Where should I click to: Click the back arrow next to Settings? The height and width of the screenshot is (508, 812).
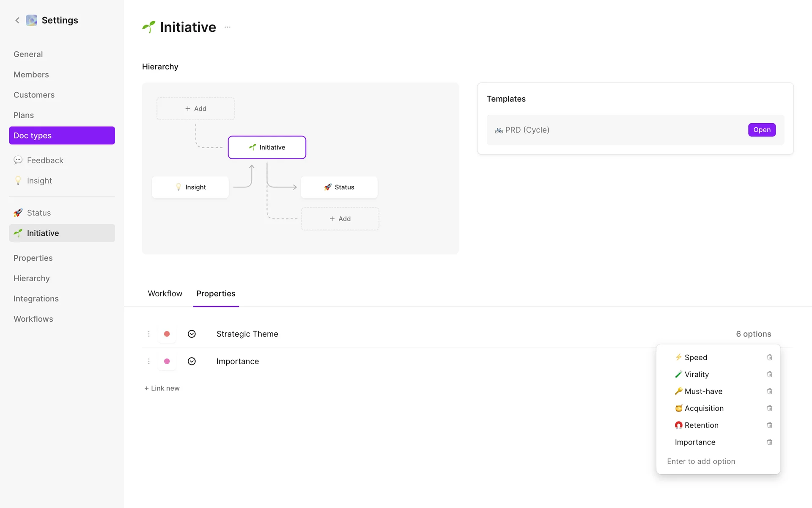[17, 20]
